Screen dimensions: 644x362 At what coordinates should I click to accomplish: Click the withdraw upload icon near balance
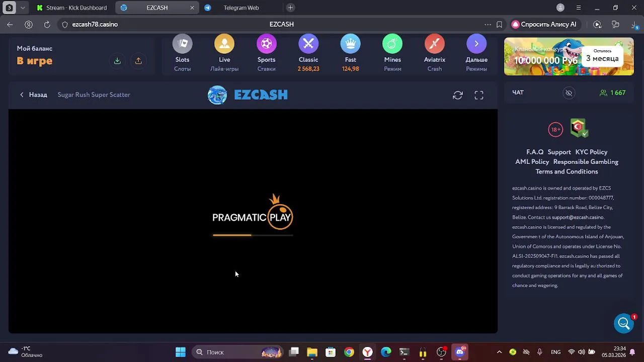point(138,61)
